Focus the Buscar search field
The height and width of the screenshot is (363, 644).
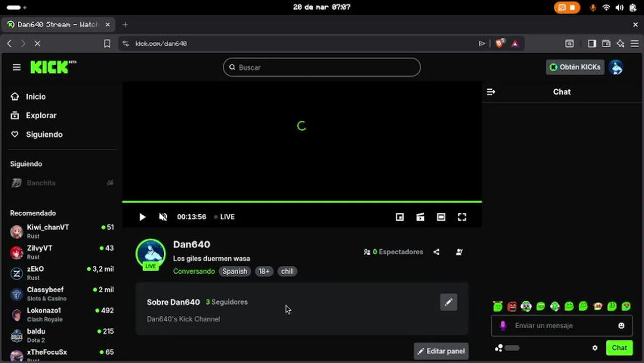click(x=321, y=67)
